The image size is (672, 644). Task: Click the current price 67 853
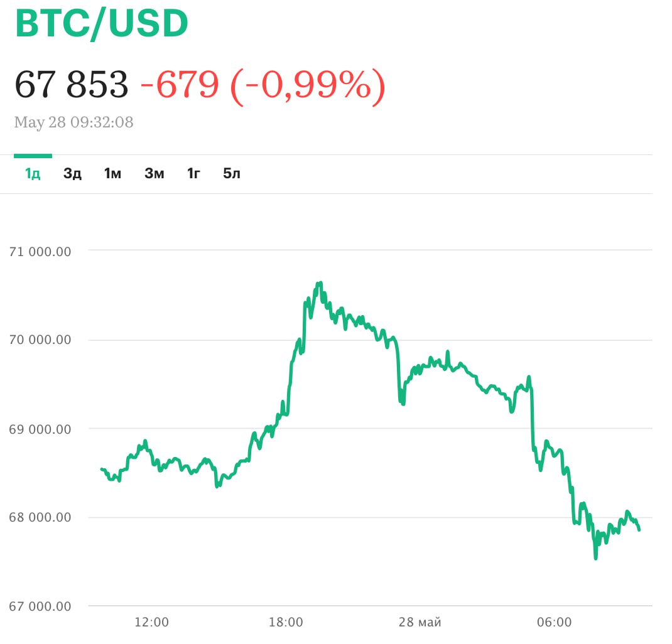71,84
